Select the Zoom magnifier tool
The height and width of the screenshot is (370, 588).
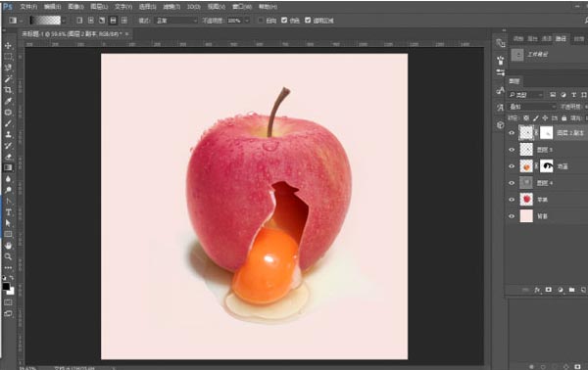pyautogui.click(x=8, y=256)
